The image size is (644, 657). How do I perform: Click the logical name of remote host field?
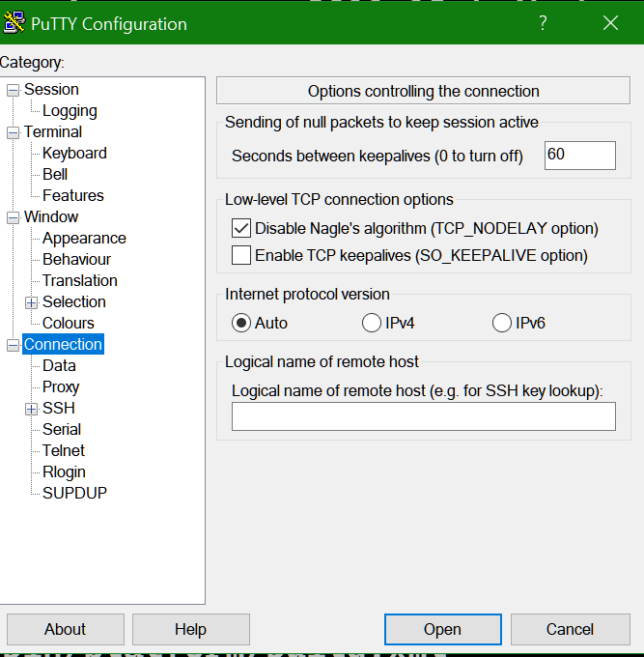tap(423, 416)
